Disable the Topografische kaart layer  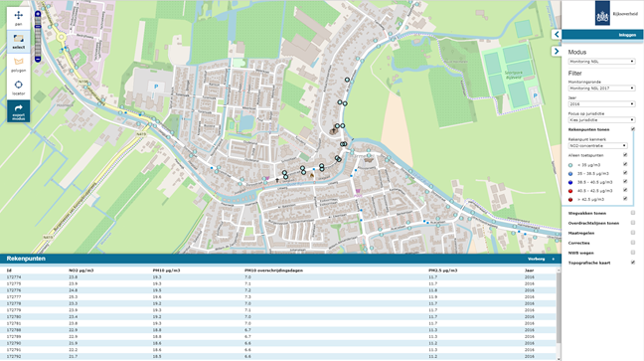(633, 262)
